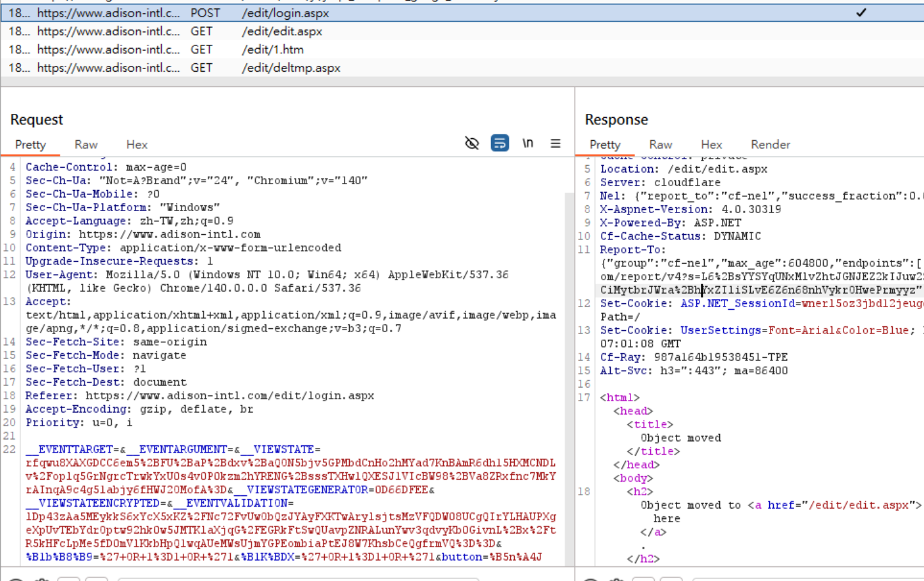Click the Server: cloudflare header line
Screen dimensions: 924x581
[x=660, y=182]
